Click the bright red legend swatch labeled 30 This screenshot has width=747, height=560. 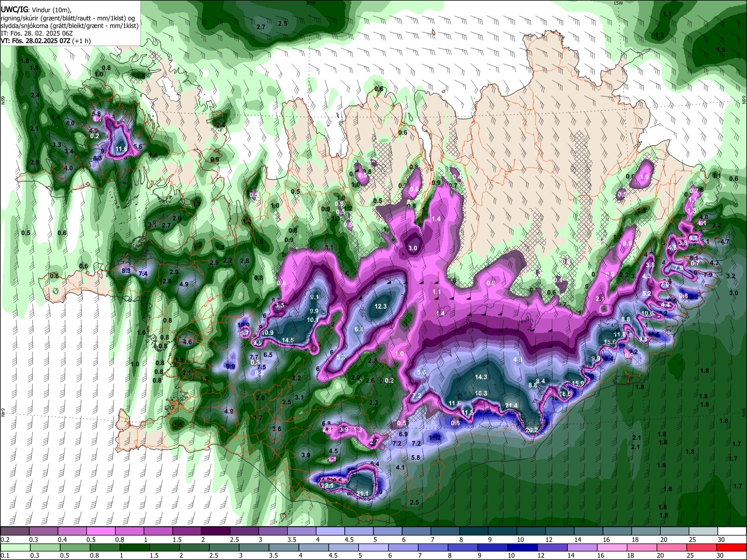732,547
